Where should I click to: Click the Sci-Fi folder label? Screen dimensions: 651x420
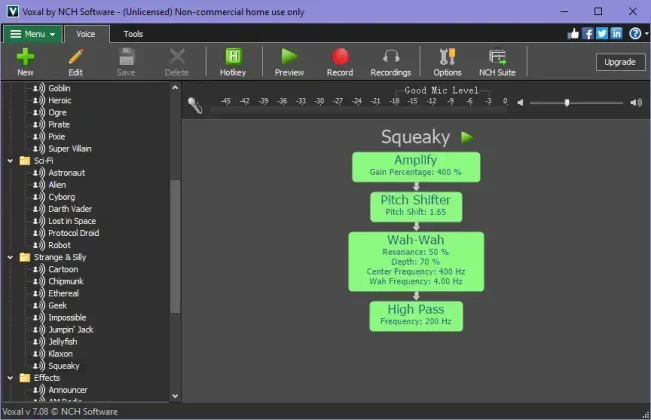coord(43,161)
